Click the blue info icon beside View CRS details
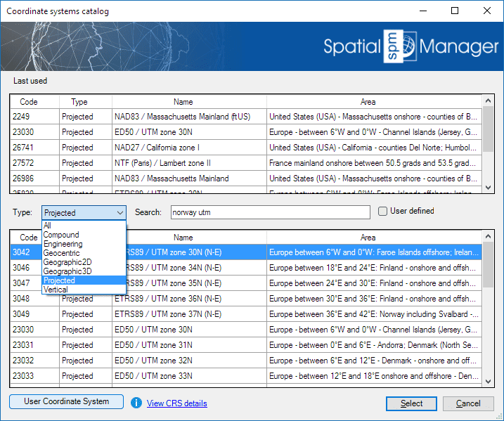The height and width of the screenshot is (421, 504). point(136,403)
